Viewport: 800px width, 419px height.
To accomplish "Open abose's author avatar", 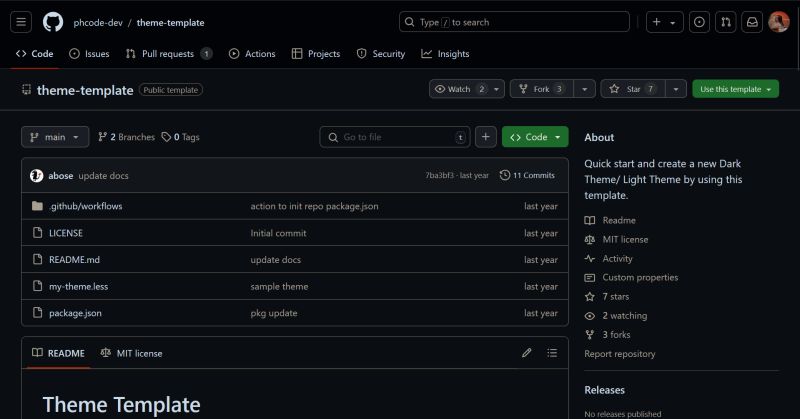I will (36, 175).
